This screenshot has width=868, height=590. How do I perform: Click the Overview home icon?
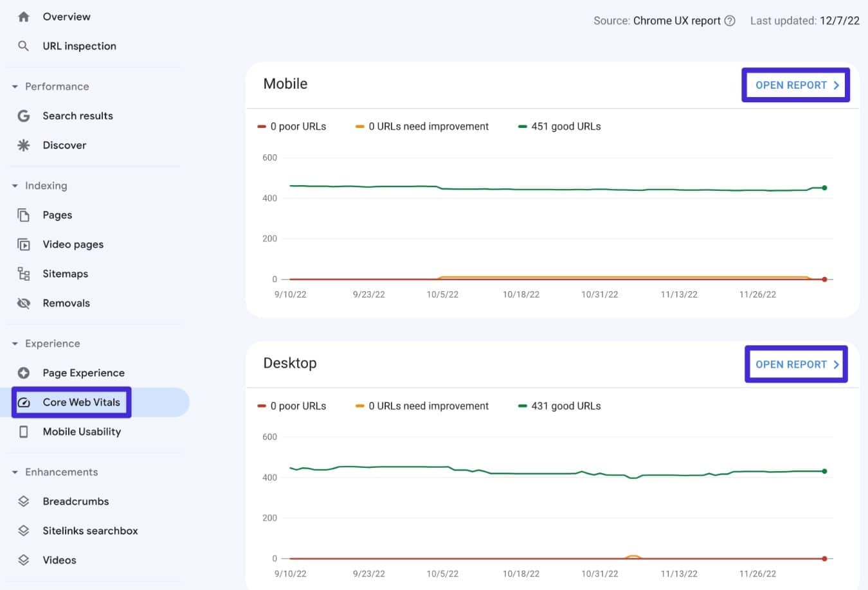[23, 16]
